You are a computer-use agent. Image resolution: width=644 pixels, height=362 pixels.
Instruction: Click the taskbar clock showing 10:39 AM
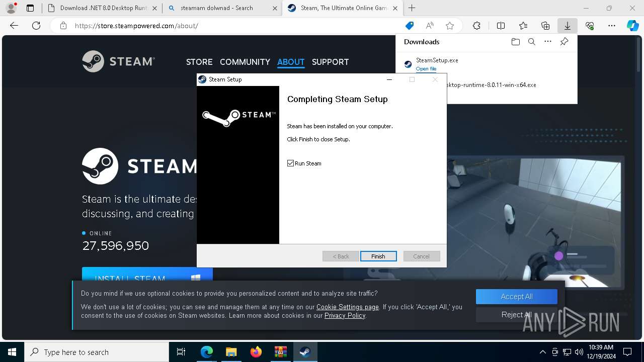[601, 352]
